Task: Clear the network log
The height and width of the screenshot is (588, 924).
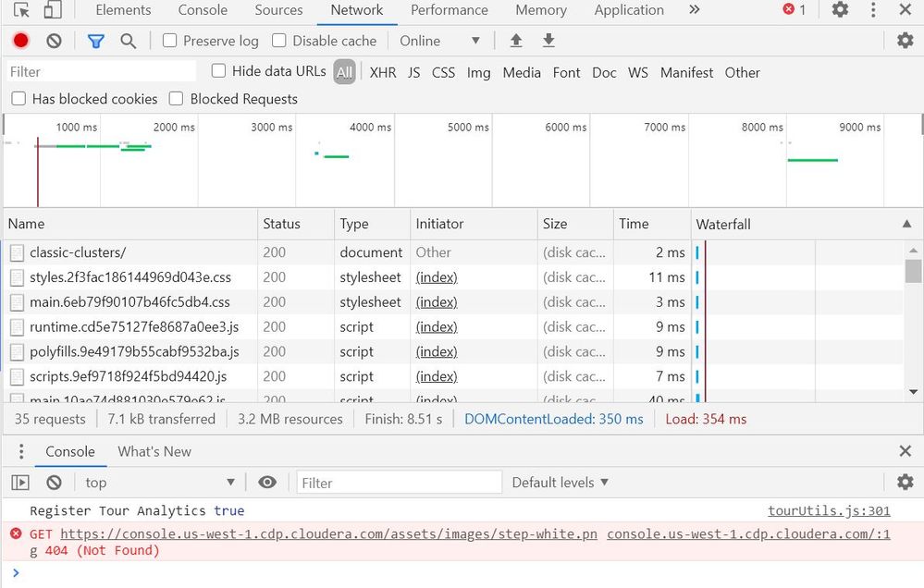Action: [54, 41]
